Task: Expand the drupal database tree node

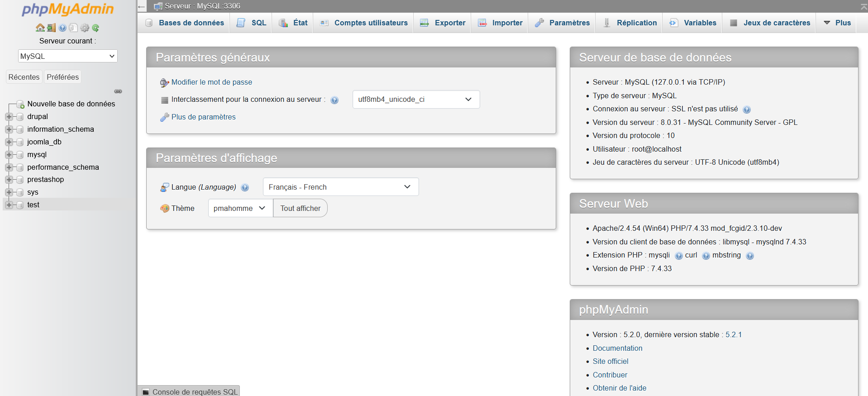Action: coord(9,117)
